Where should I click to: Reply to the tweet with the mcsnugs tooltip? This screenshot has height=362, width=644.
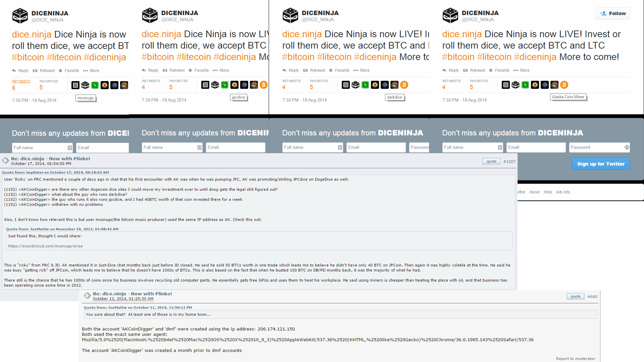coord(20,71)
